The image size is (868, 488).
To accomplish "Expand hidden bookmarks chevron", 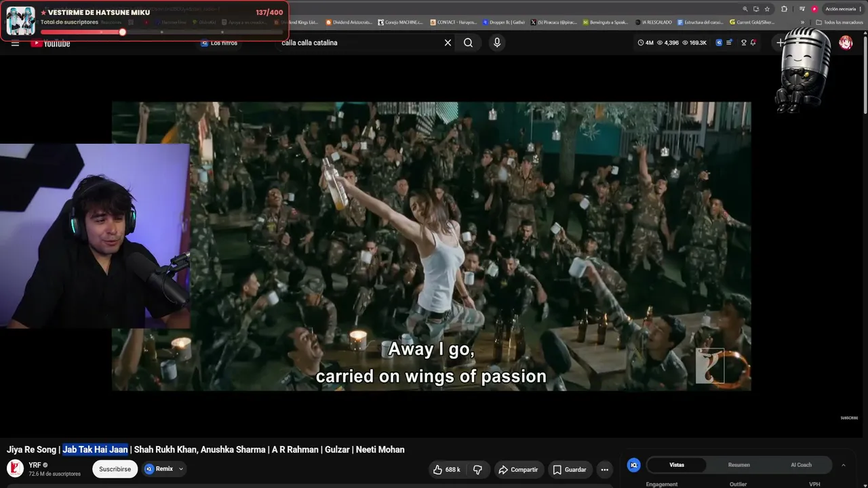I will click(x=803, y=22).
